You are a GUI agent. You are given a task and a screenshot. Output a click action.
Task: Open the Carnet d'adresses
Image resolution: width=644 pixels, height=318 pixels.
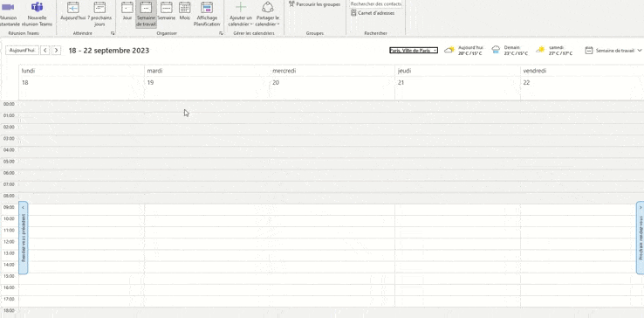tap(373, 13)
